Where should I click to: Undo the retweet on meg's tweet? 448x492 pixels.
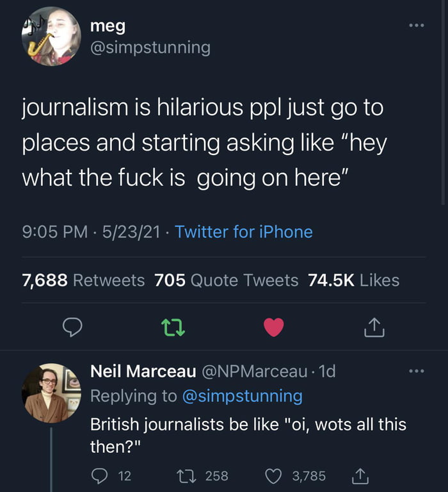click(x=173, y=328)
